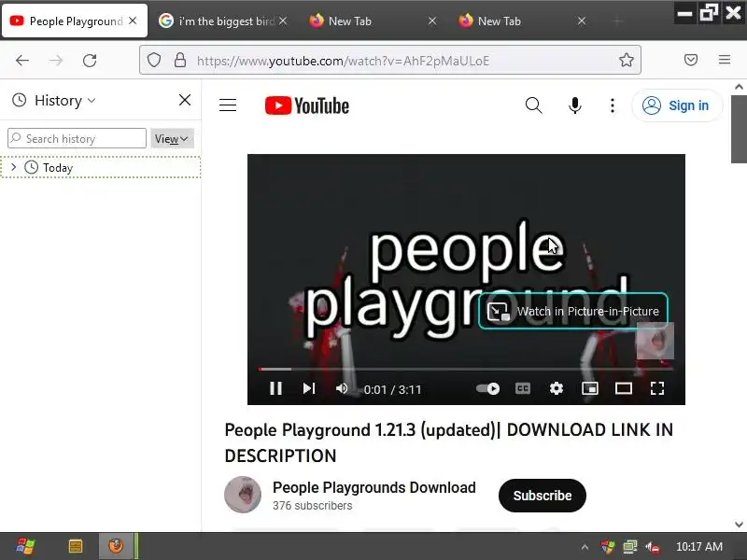Viewport: 747px width, 560px height.
Task: Click the 0:01 / 3:11 time display
Action: [x=392, y=389]
